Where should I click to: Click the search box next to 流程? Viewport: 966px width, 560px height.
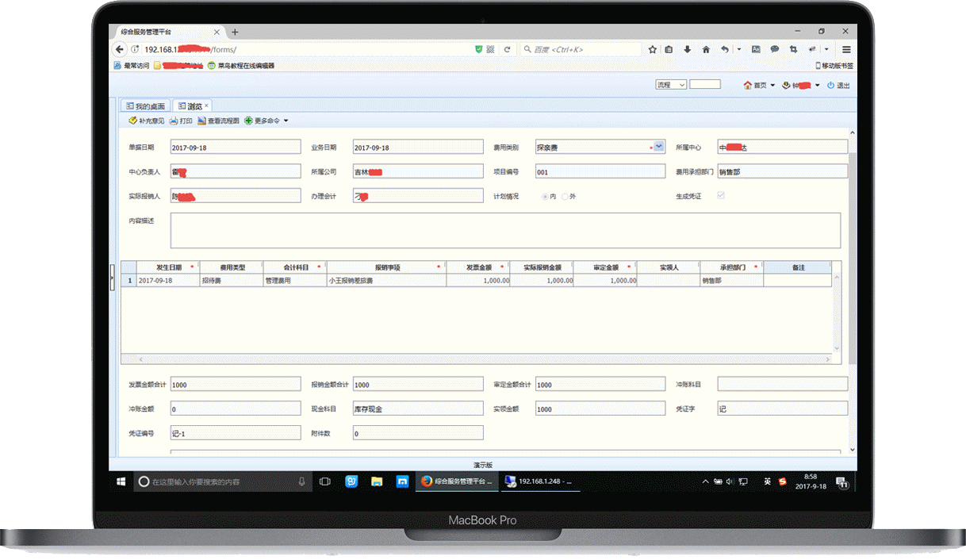705,84
